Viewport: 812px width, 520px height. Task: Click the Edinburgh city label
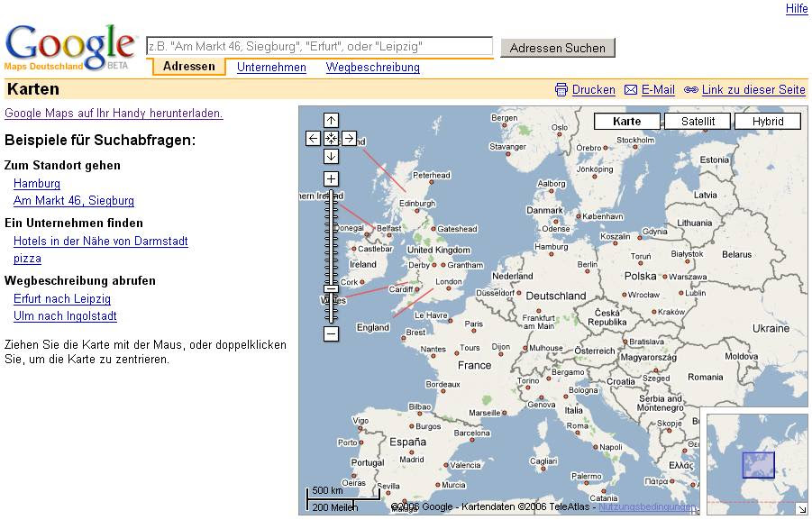click(x=417, y=204)
